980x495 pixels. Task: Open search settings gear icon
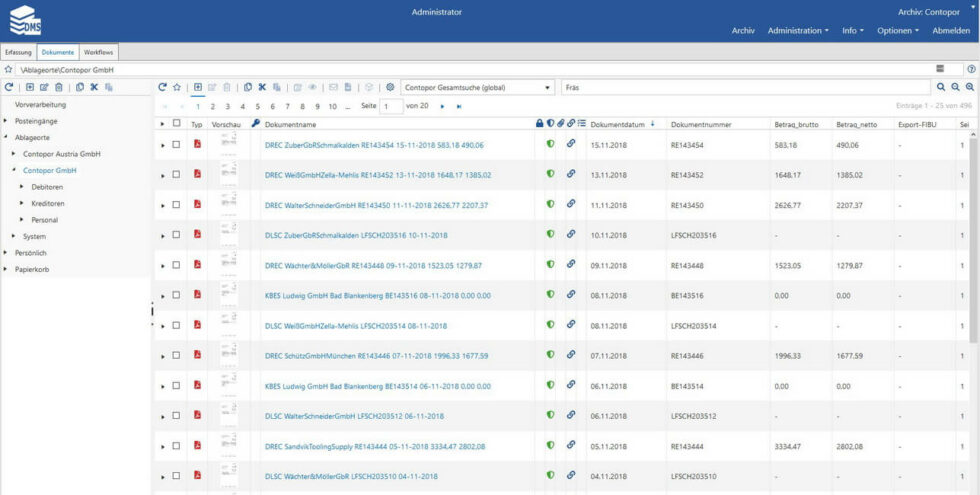[390, 87]
